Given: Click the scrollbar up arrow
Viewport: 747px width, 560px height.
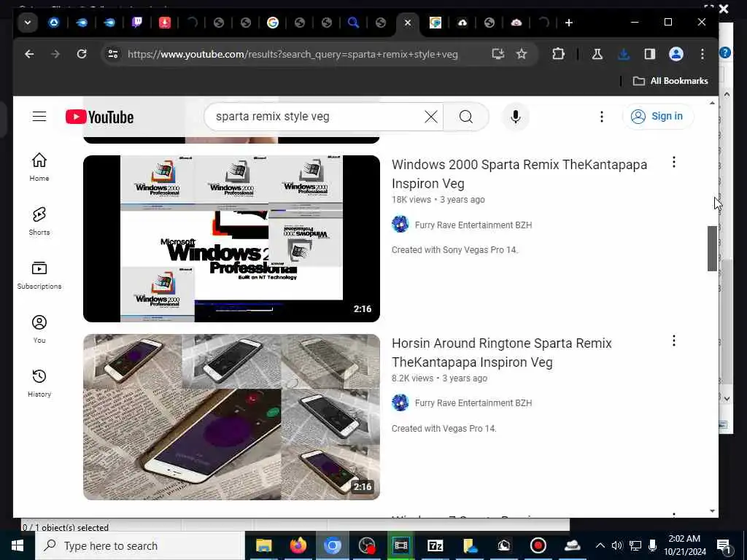Looking at the screenshot, I should tap(712, 102).
